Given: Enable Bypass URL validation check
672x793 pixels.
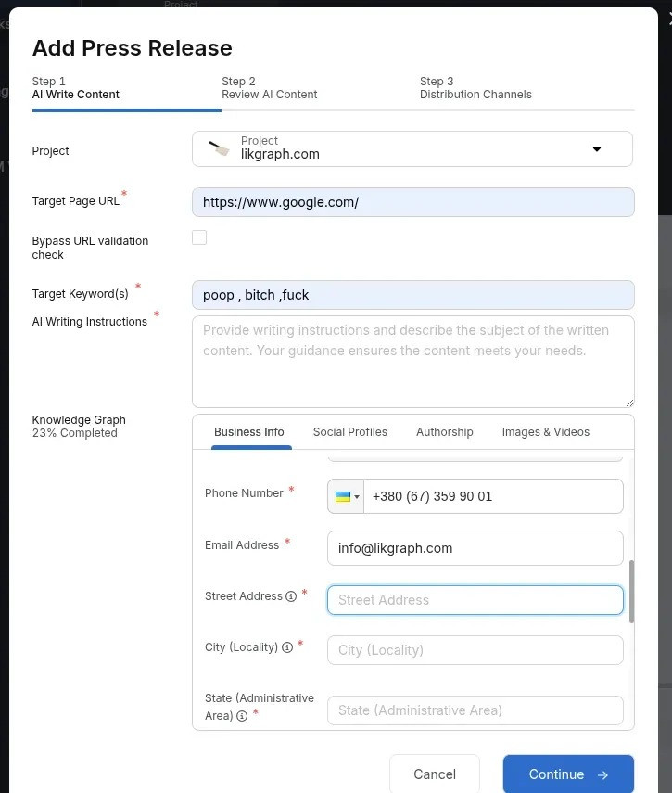Looking at the screenshot, I should coord(199,237).
